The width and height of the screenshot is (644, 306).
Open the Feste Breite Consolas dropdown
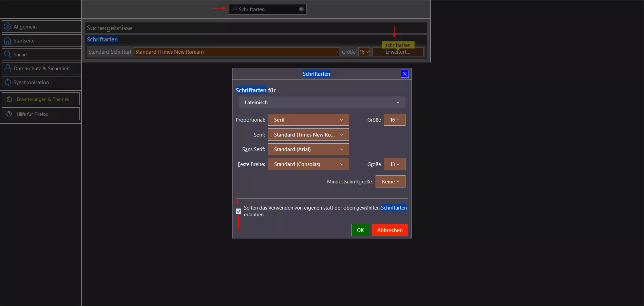tap(308, 164)
